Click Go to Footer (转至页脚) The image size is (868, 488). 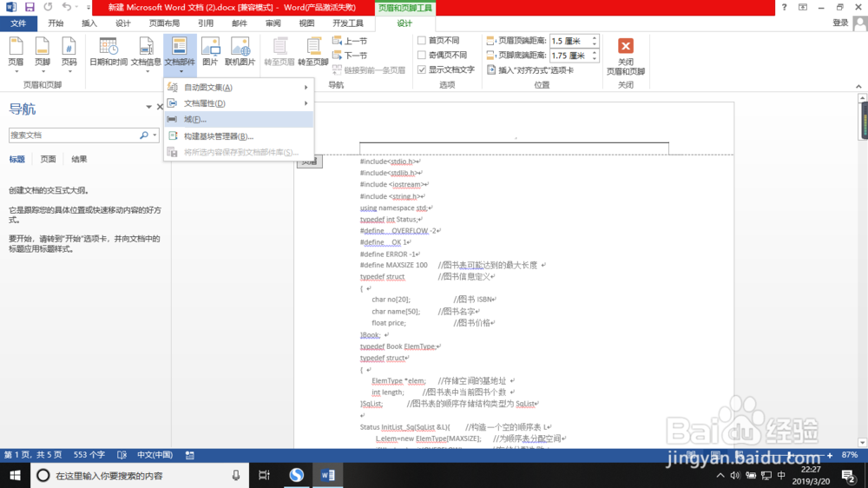313,52
